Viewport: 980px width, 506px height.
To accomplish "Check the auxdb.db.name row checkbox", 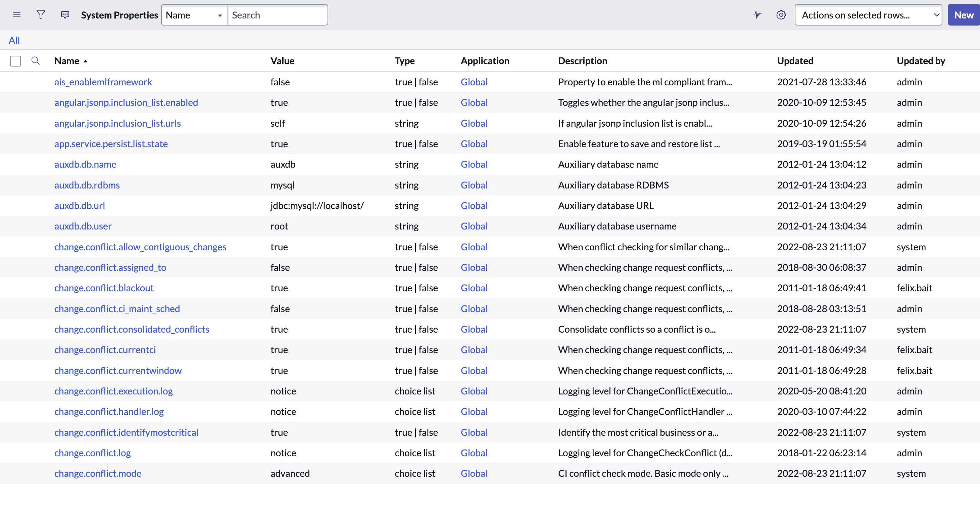I will [16, 164].
